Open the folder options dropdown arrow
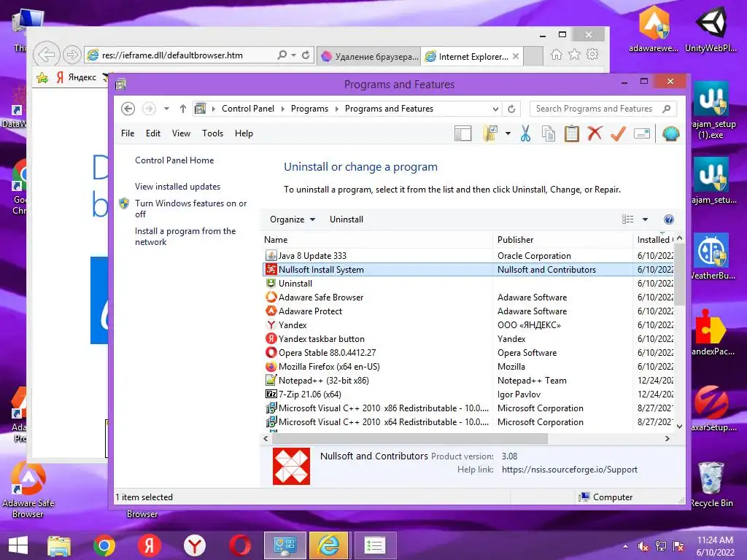The height and width of the screenshot is (560, 747). pyautogui.click(x=508, y=134)
